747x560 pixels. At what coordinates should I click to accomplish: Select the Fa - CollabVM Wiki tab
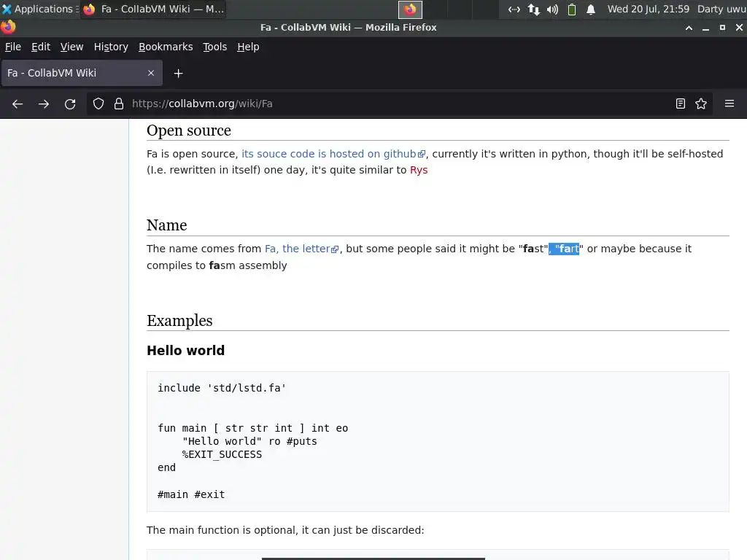82,73
